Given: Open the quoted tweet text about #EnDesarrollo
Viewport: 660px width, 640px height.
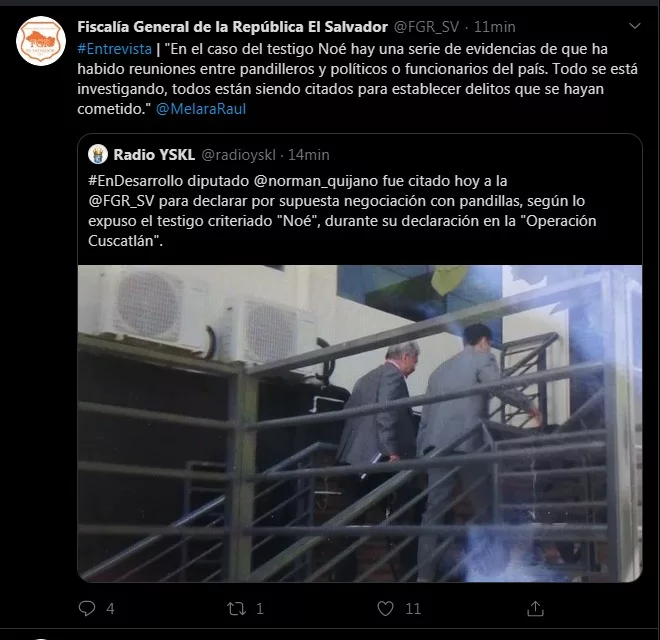Looking at the screenshot, I should (342, 211).
